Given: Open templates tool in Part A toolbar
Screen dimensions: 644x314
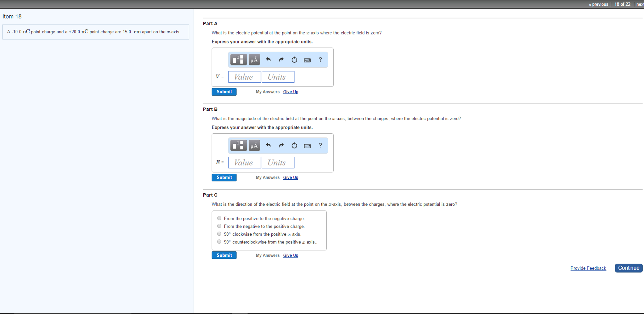Looking at the screenshot, I should [x=238, y=60].
